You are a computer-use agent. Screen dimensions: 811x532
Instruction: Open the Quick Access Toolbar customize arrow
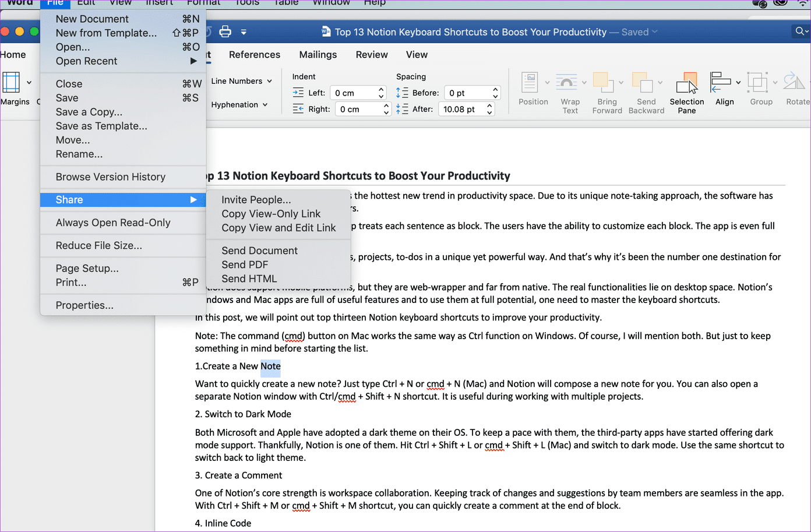pos(244,32)
